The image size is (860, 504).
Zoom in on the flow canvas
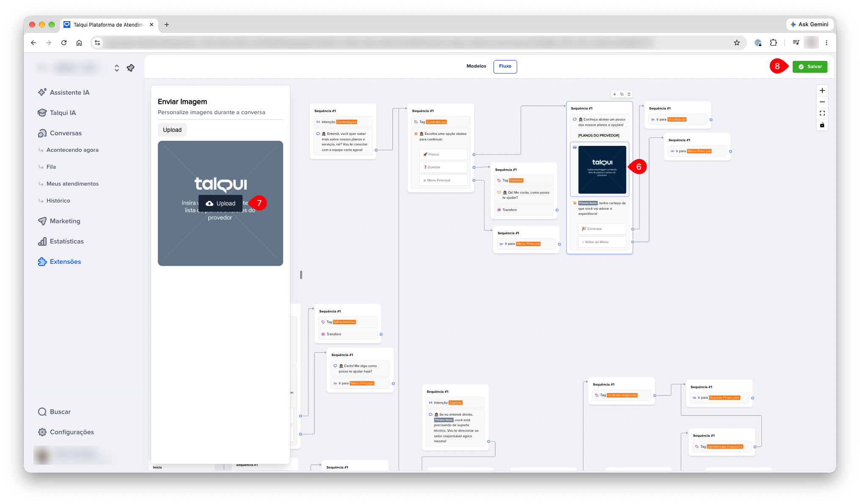(822, 90)
